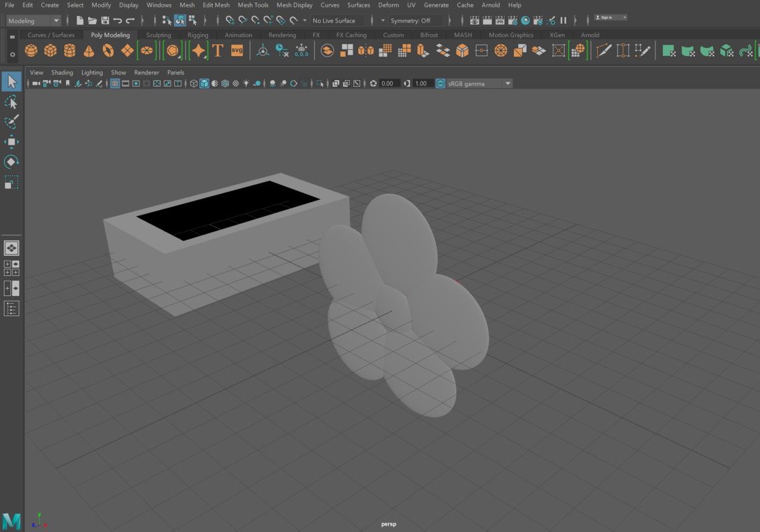Create a polygon sphere from the shelf

(x=31, y=51)
